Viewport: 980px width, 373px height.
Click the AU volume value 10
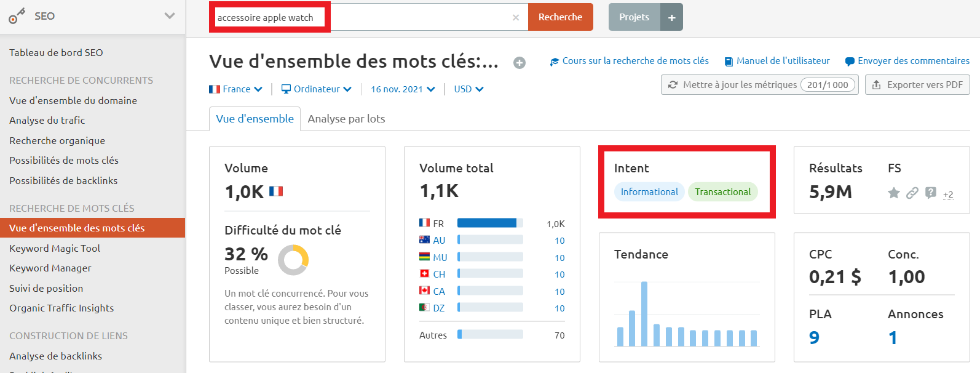[x=559, y=241]
